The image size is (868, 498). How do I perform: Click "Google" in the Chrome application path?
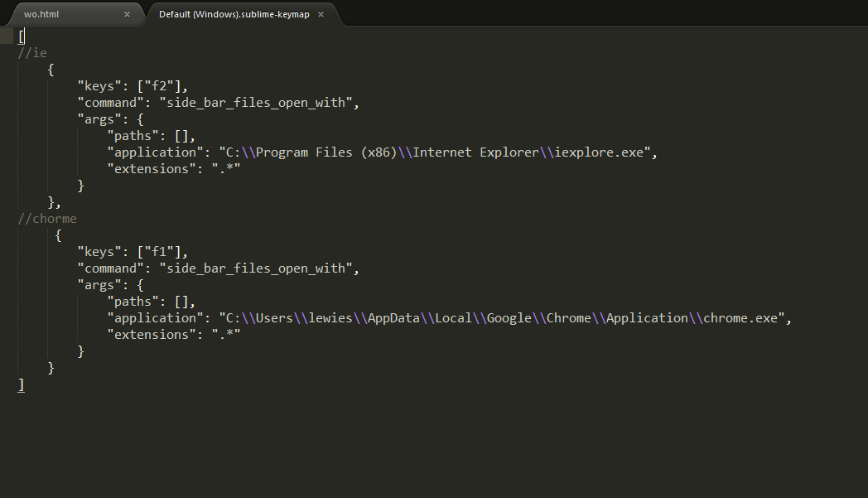509,318
